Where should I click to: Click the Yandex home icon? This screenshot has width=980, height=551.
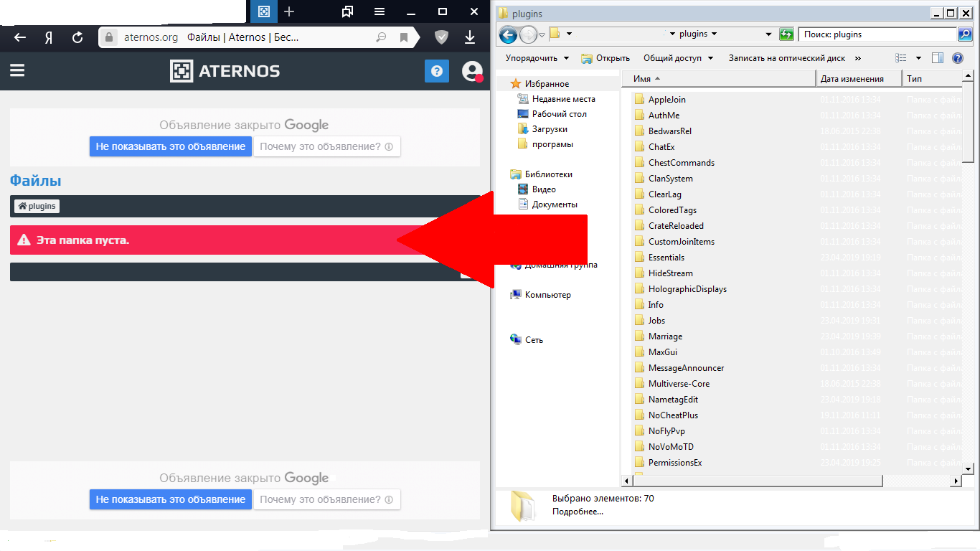pyautogui.click(x=49, y=37)
